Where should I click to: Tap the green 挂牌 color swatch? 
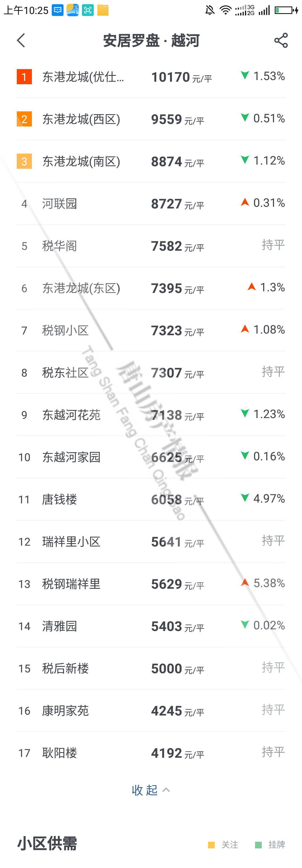tap(258, 845)
